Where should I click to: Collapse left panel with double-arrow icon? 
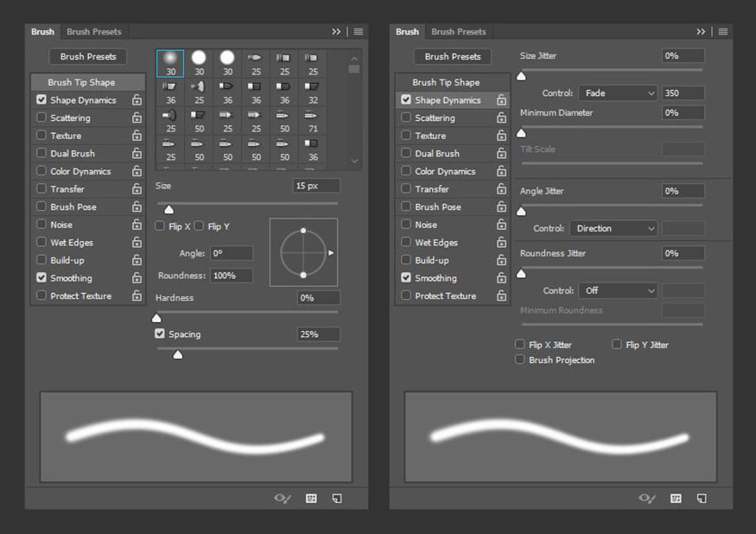tap(336, 32)
